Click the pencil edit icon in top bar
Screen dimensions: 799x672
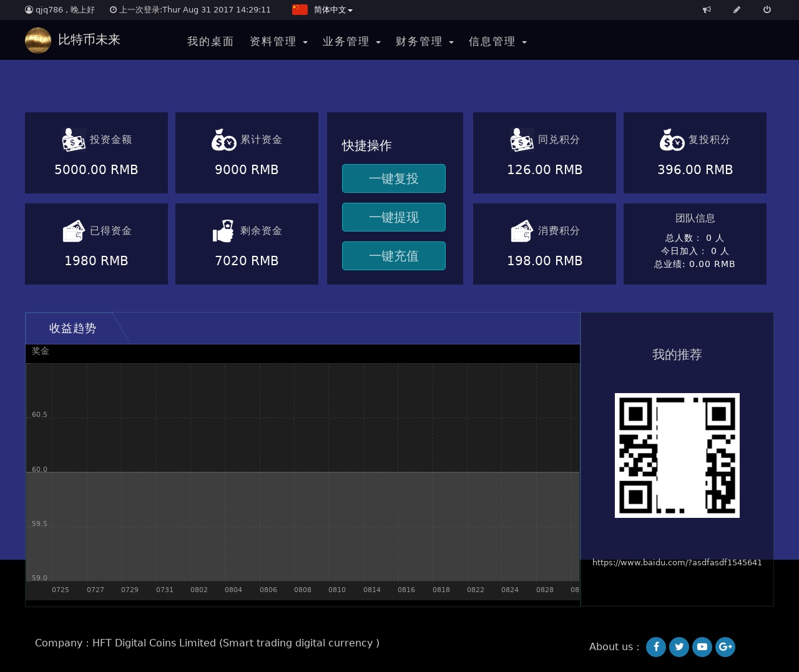click(x=737, y=10)
